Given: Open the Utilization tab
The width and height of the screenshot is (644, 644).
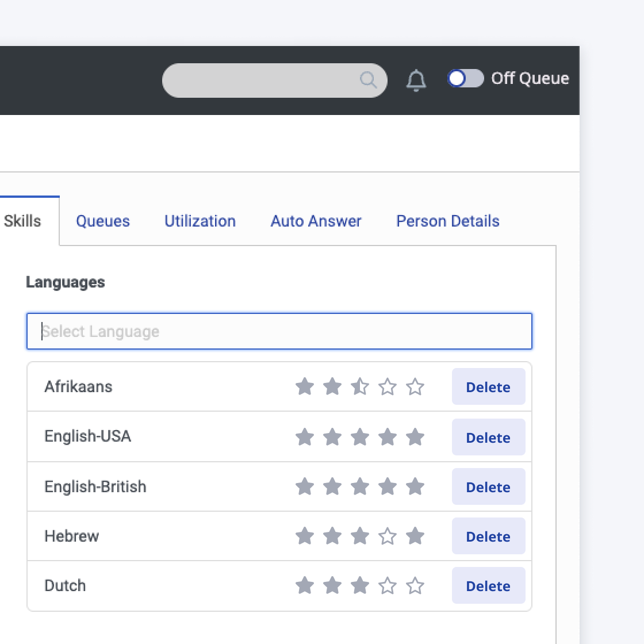Looking at the screenshot, I should 200,221.
